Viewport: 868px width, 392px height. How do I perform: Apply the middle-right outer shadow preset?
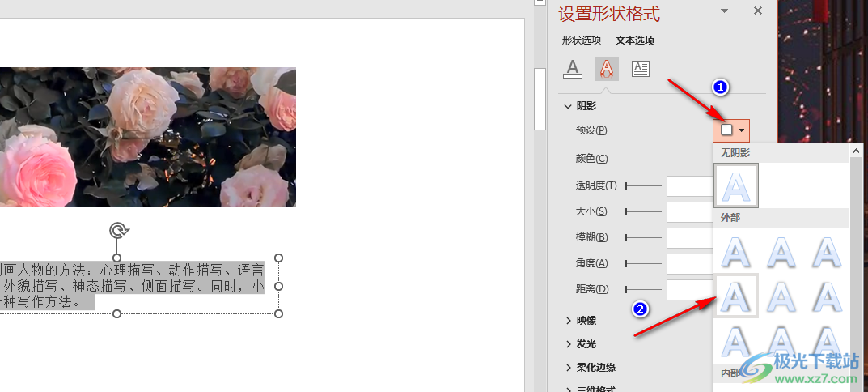pyautogui.click(x=828, y=296)
